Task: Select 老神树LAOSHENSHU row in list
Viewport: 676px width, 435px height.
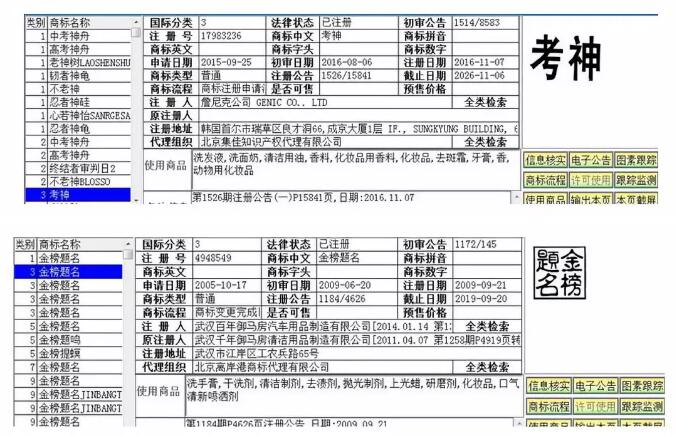Action: pos(78,63)
